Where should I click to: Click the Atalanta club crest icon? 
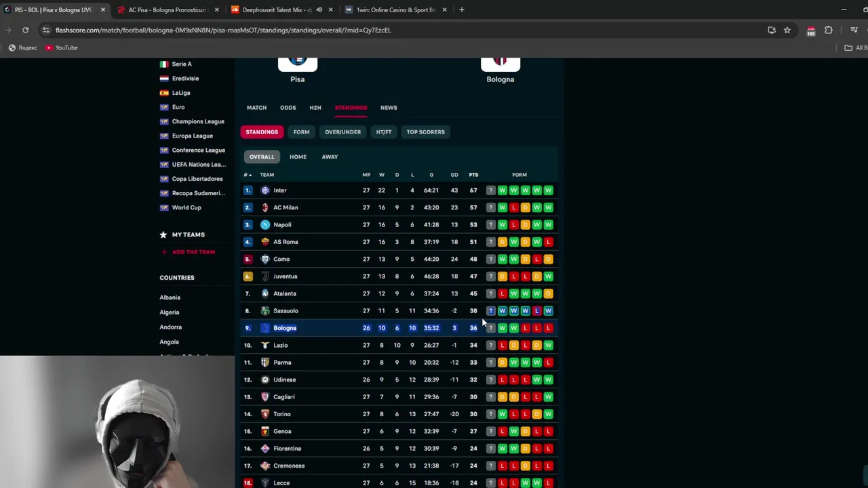pyautogui.click(x=265, y=293)
